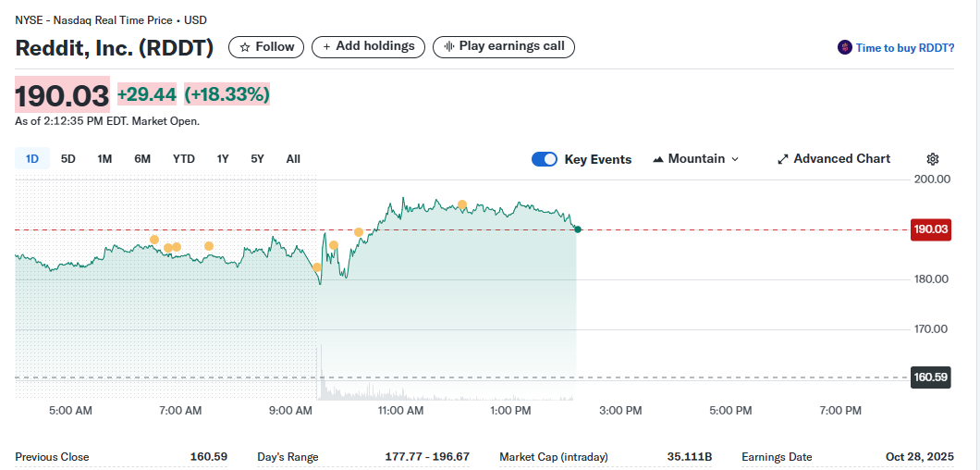This screenshot has width=980, height=470.
Task: Click the Previous Close 160.59 value
Action: pos(209,457)
